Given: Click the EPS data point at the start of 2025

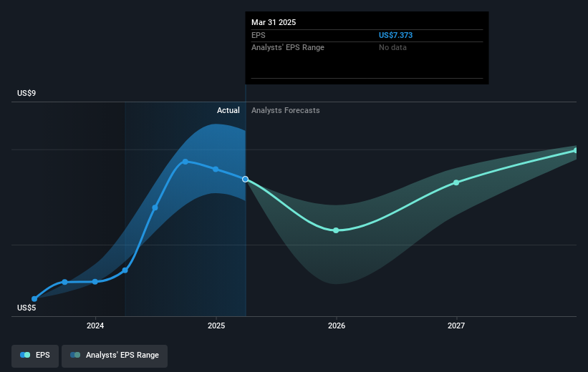Looking at the screenshot, I should pyautogui.click(x=216, y=170).
